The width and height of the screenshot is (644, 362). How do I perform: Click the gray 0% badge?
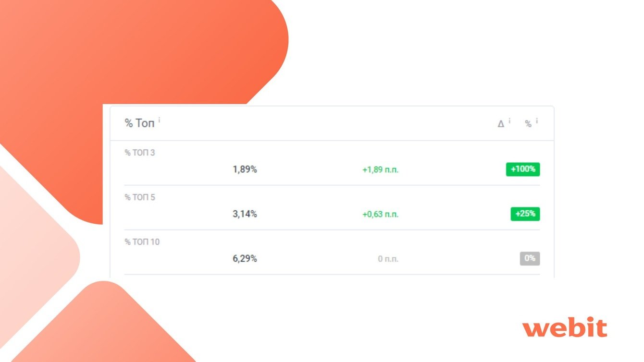pyautogui.click(x=530, y=258)
